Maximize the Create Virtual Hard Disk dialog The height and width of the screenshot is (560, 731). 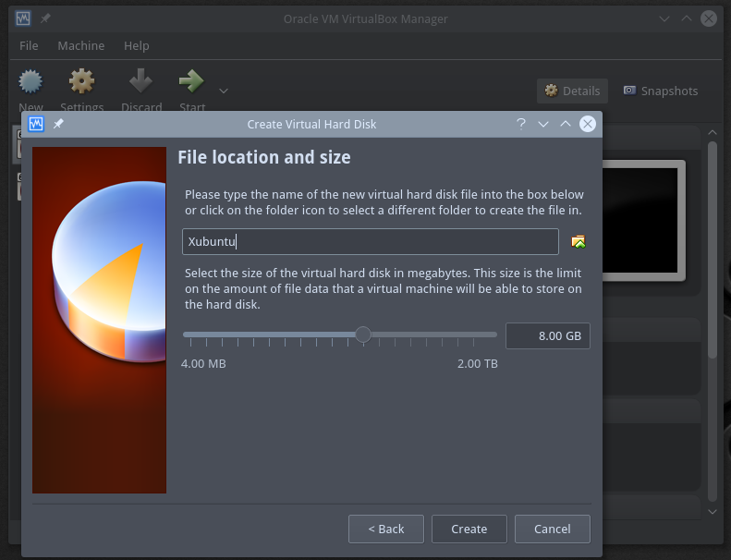point(566,124)
